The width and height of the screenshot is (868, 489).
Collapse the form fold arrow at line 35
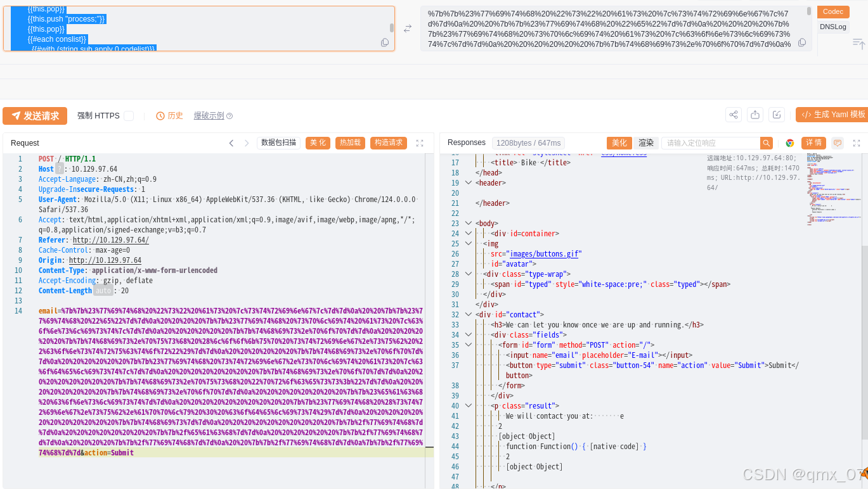coord(469,345)
